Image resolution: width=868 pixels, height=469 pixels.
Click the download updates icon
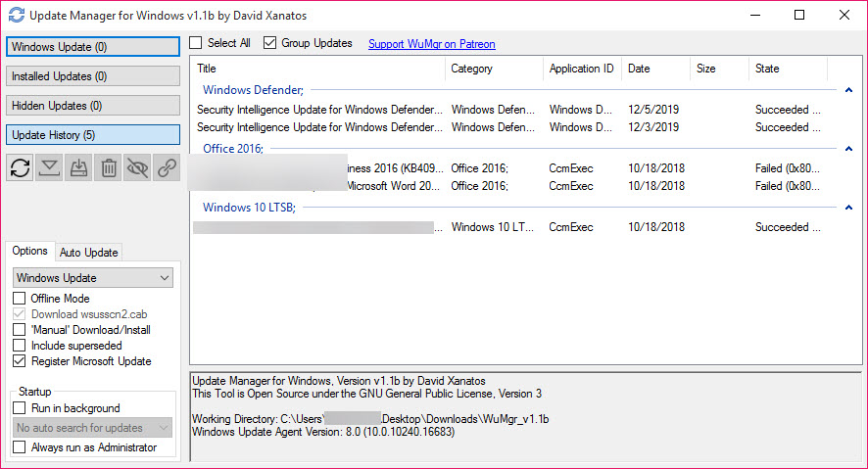click(x=49, y=167)
